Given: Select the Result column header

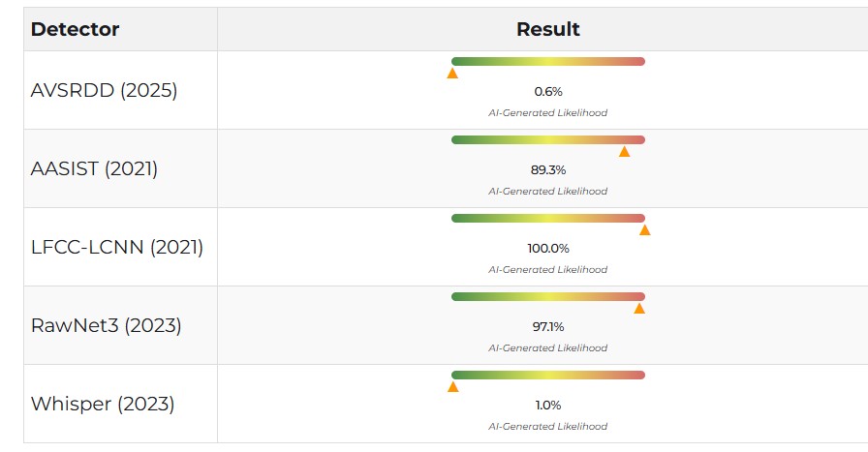Looking at the screenshot, I should (x=547, y=29).
